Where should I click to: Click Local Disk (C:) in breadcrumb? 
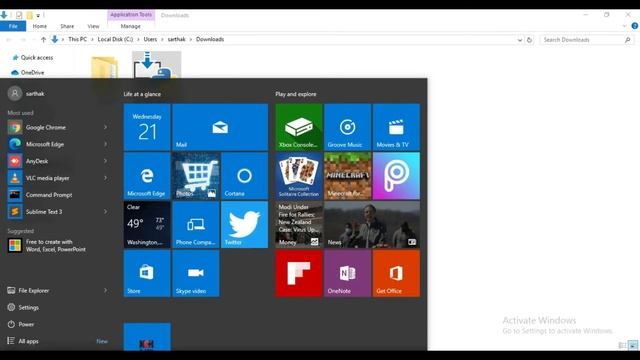click(115, 39)
